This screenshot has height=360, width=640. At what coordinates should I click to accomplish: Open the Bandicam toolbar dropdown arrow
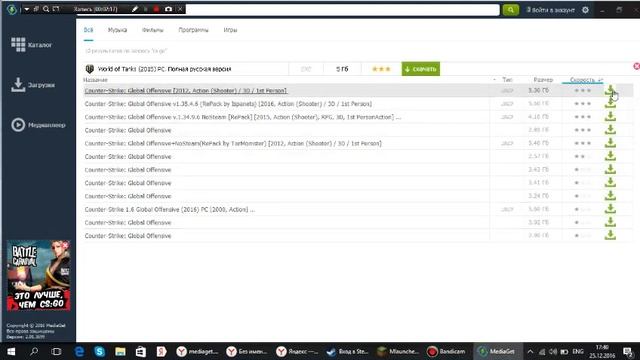pyautogui.click(x=27, y=9)
